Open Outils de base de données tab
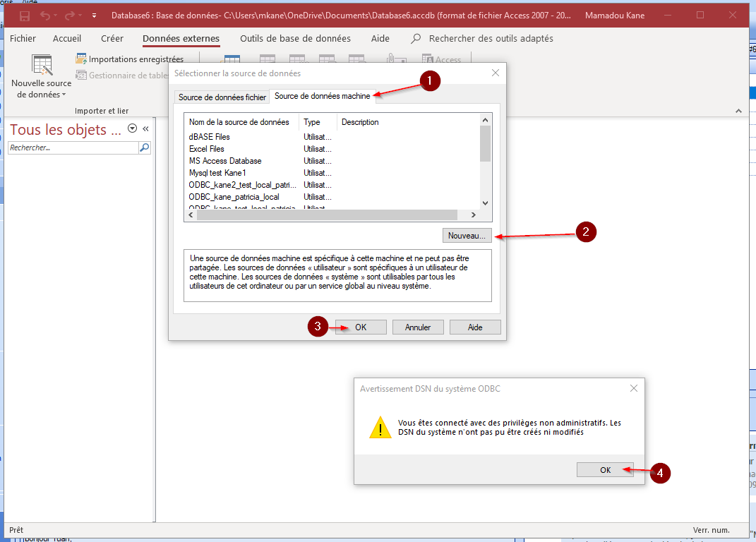 [x=295, y=39]
